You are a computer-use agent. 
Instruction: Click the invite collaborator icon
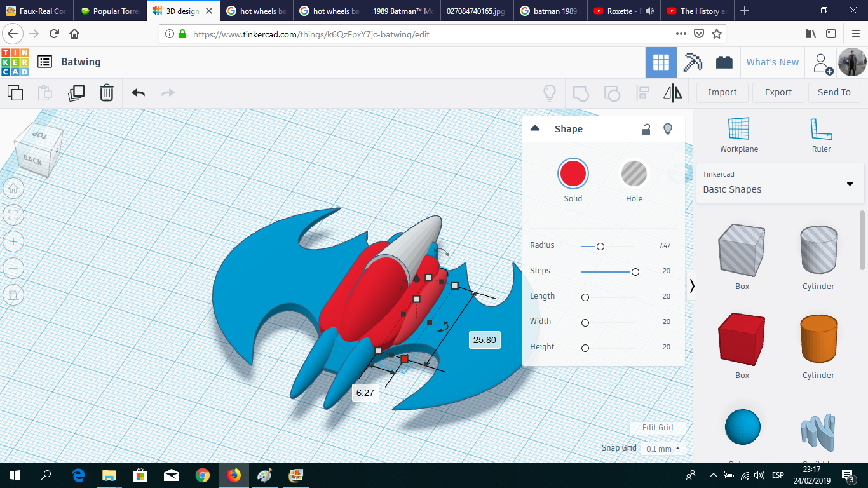coord(823,63)
